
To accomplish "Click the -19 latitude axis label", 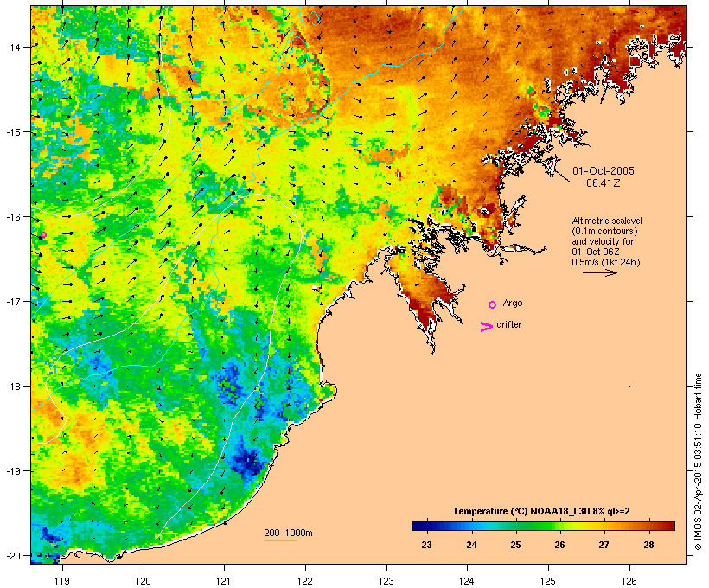I will point(13,471).
